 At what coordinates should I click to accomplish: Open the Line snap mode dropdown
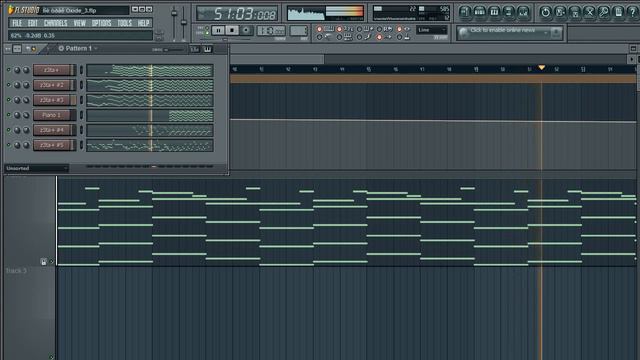pyautogui.click(x=431, y=30)
